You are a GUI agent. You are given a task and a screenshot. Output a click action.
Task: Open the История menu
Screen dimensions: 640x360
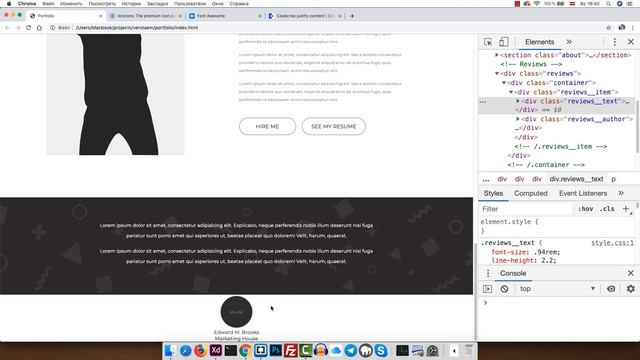[131, 4]
